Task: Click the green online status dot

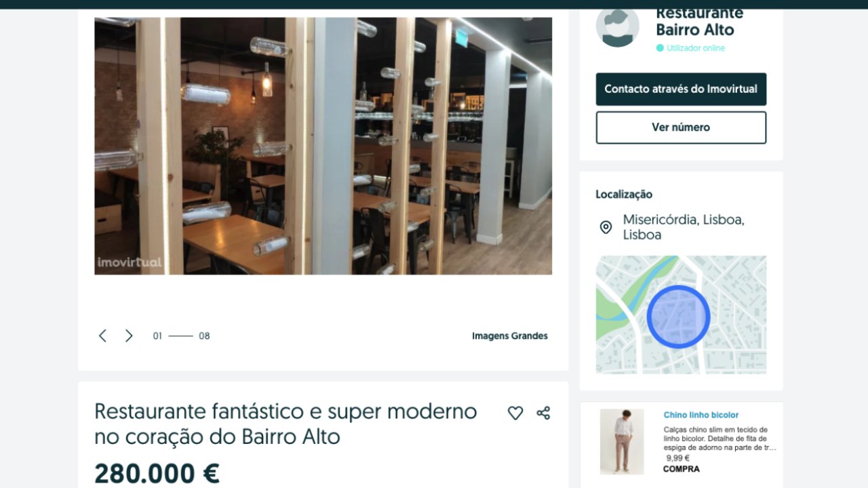Action: click(660, 48)
